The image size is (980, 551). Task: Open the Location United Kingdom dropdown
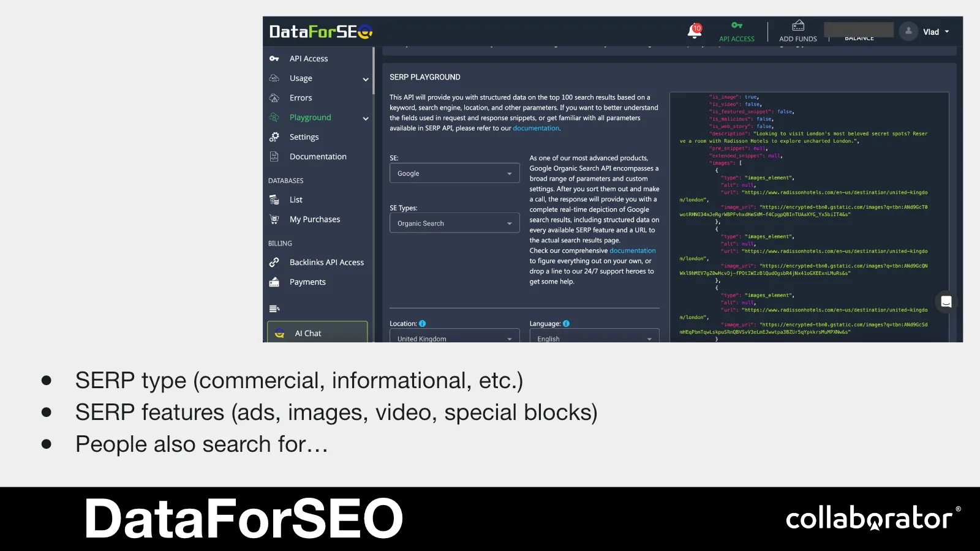454,335
